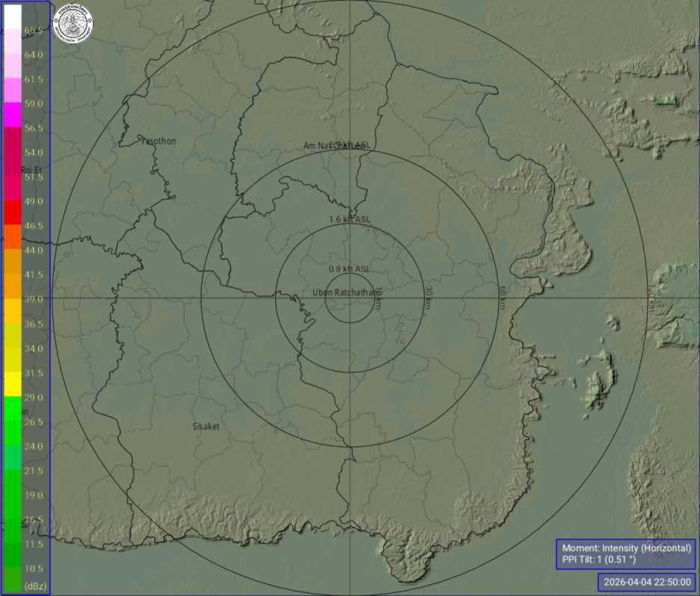
Task: Click the 10.5 dBz dark green swatch
Action: coord(12,573)
